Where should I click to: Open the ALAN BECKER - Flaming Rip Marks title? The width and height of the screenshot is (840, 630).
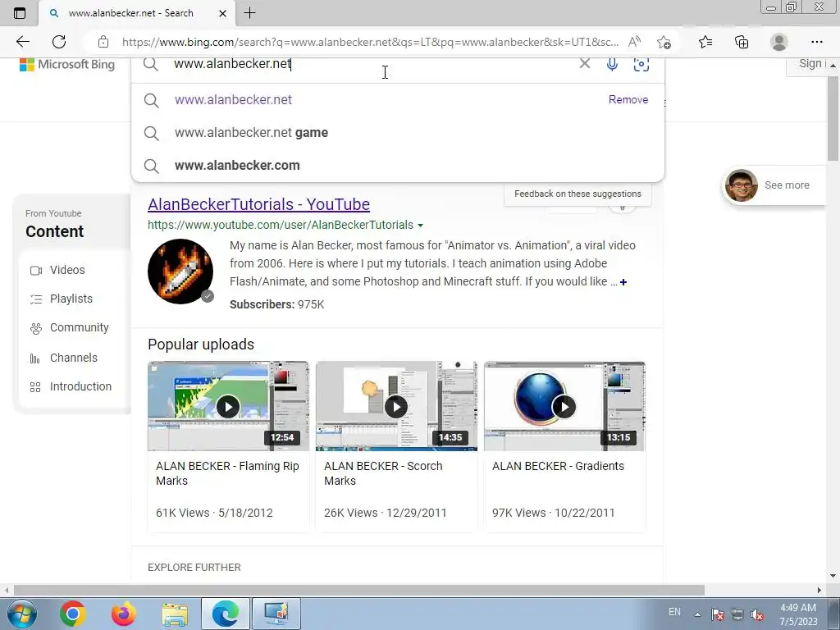[x=227, y=473]
